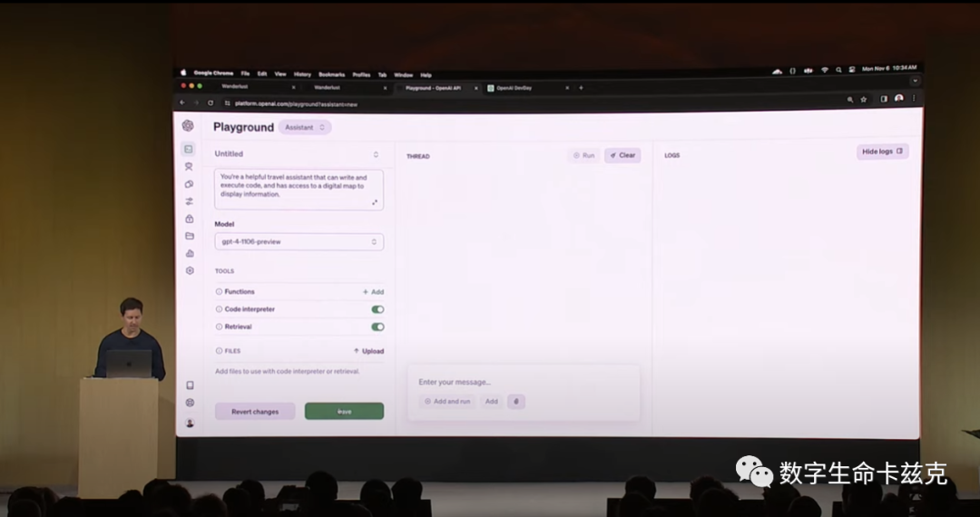Image resolution: width=980 pixels, height=517 pixels.
Task: Open the Profiles menu
Action: coord(361,74)
